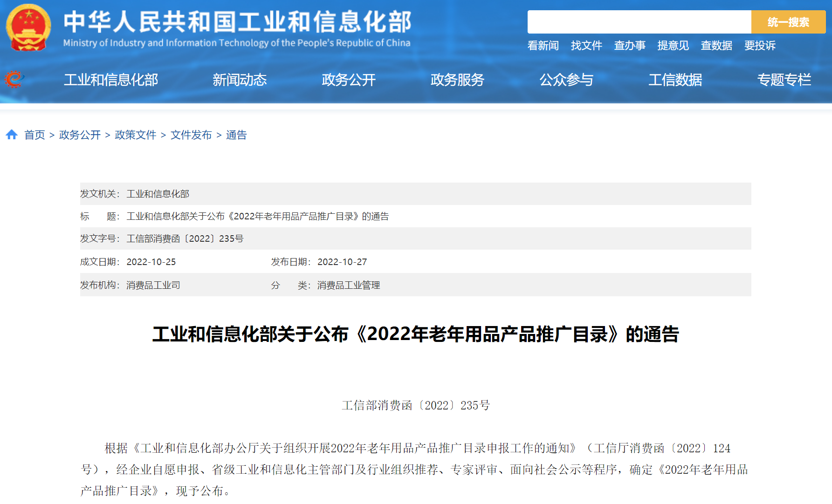The height and width of the screenshot is (504, 832).
Task: Navigate to 政务服务 menu item
Action: pyautogui.click(x=457, y=80)
